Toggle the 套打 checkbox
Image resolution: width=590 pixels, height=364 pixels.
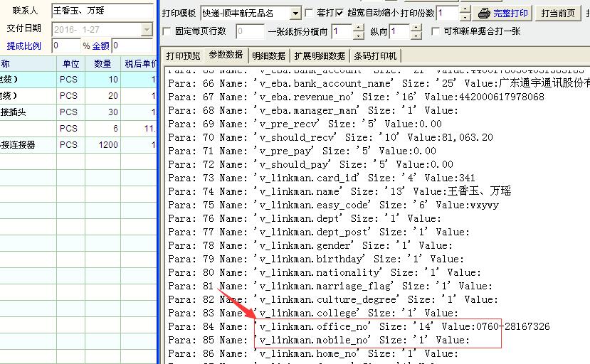tap(310, 13)
